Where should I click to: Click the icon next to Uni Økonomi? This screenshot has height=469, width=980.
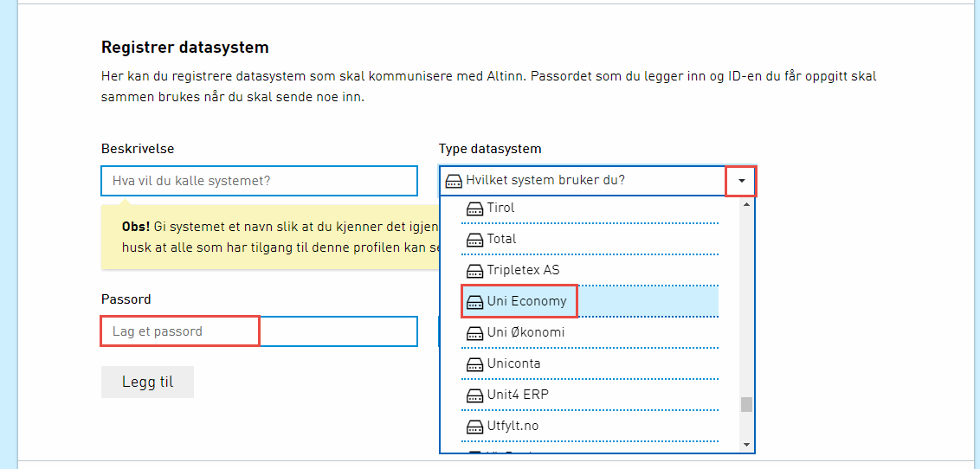(x=474, y=333)
